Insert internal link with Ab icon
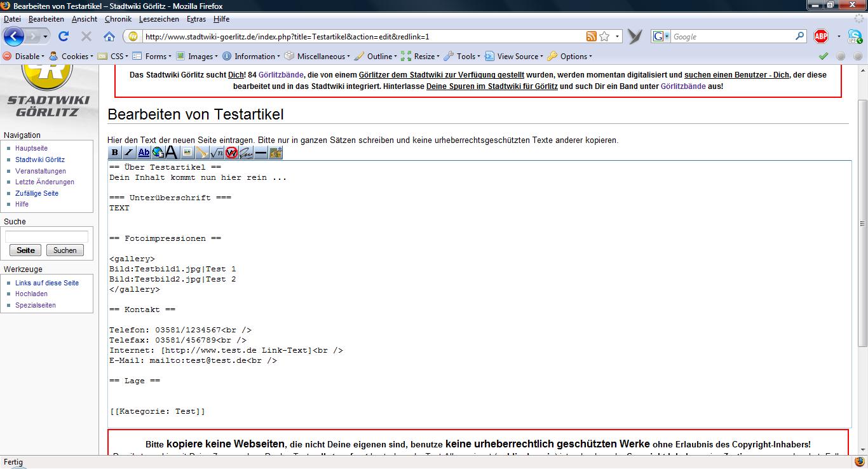 144,153
